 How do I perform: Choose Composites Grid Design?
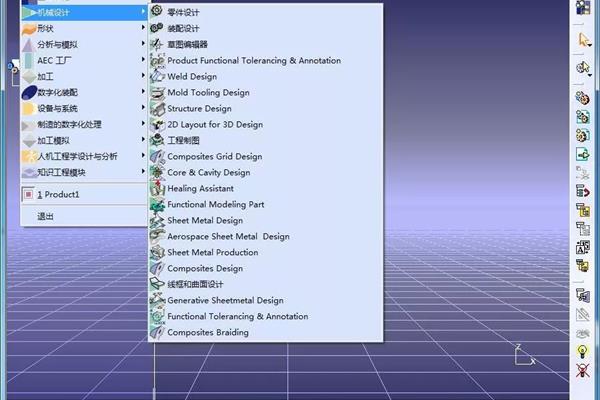266,157
